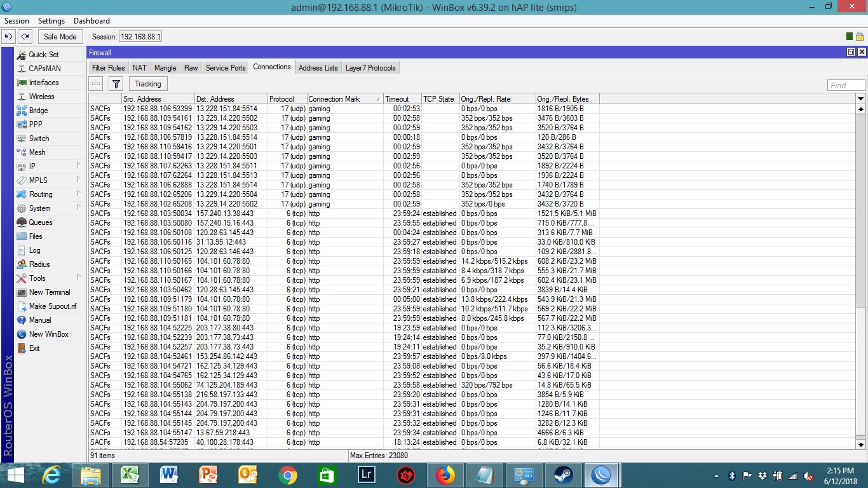The width and height of the screenshot is (868, 488).
Task: Open Quick Set in the sidebar
Action: 51,55
